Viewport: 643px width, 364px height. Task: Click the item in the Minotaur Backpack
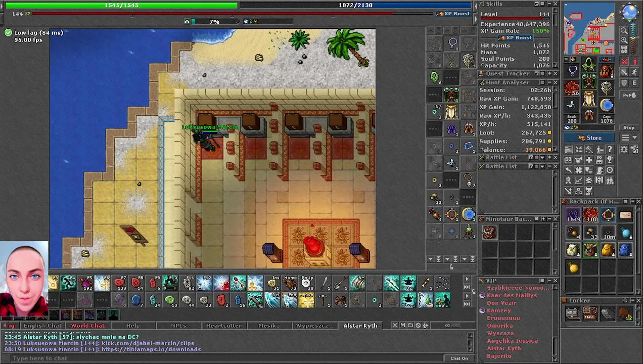489,233
